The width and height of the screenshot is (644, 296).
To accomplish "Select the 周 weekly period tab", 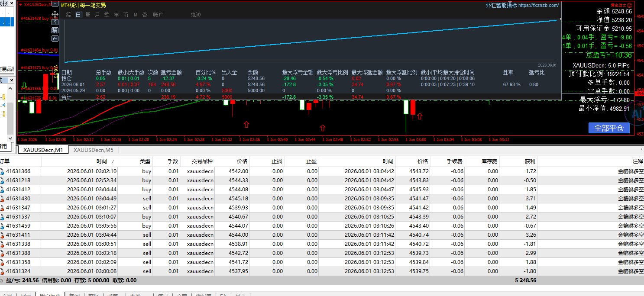I will tap(88, 15).
